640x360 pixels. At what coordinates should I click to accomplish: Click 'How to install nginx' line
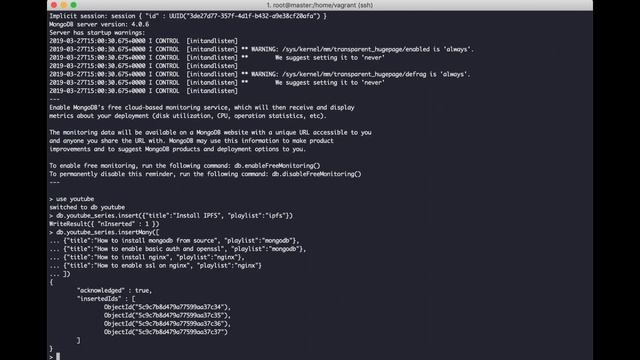tap(147, 258)
